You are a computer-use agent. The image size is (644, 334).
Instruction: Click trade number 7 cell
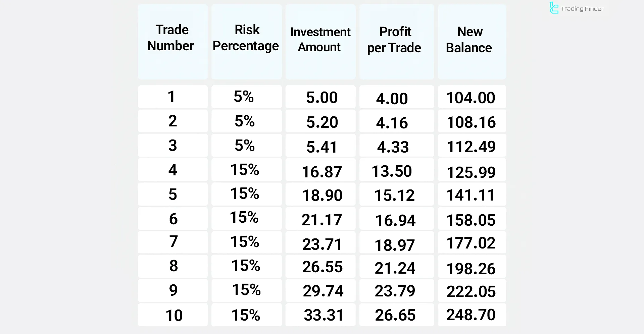click(x=173, y=241)
